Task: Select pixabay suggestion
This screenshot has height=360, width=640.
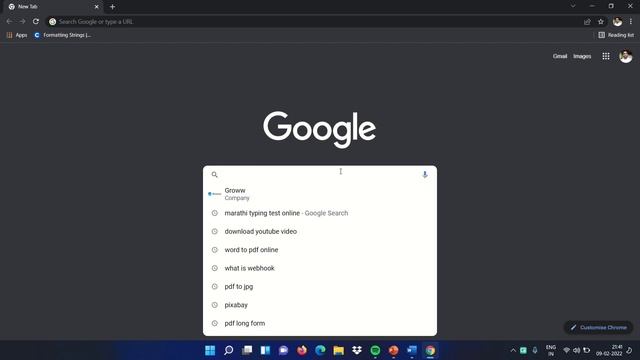Action: point(320,305)
